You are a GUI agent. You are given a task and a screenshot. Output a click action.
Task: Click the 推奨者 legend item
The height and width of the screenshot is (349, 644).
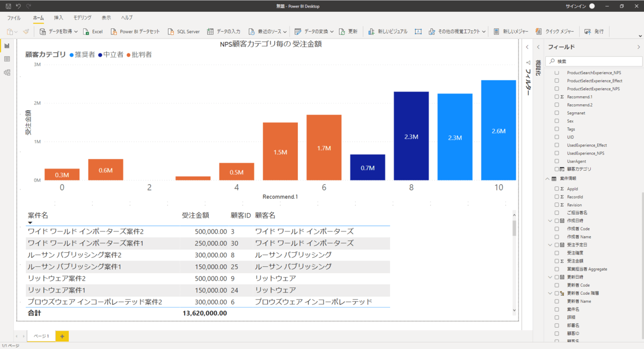point(82,54)
